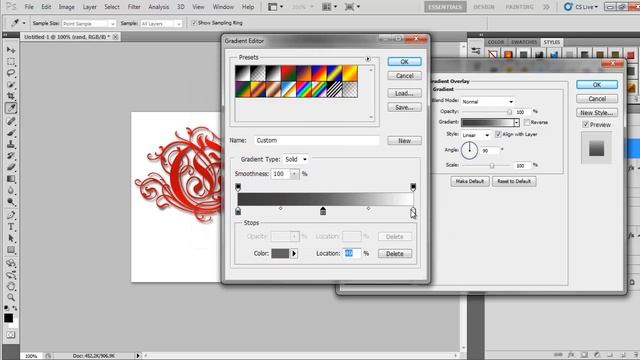
Task: Click the Load... button
Action: (404, 93)
